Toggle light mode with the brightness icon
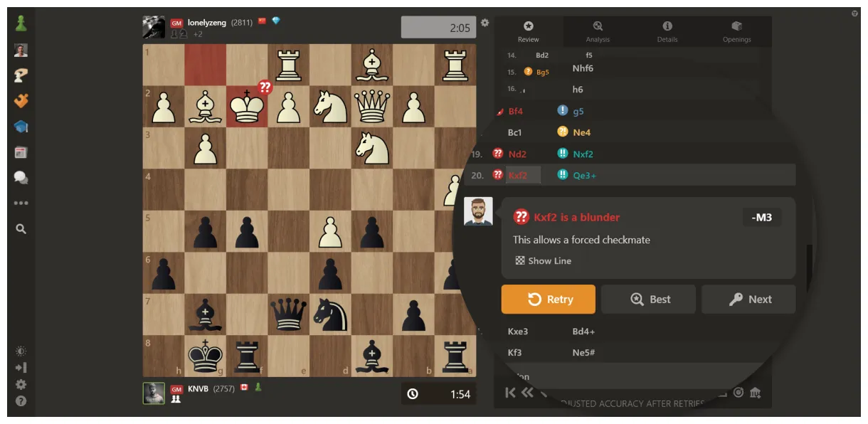 21,350
